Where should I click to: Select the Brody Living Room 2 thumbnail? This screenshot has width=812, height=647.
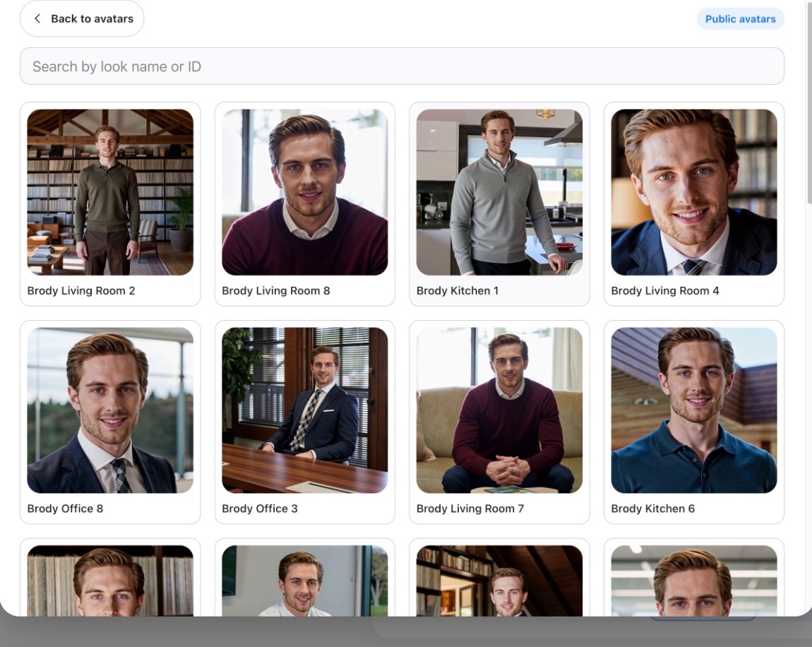click(110, 192)
